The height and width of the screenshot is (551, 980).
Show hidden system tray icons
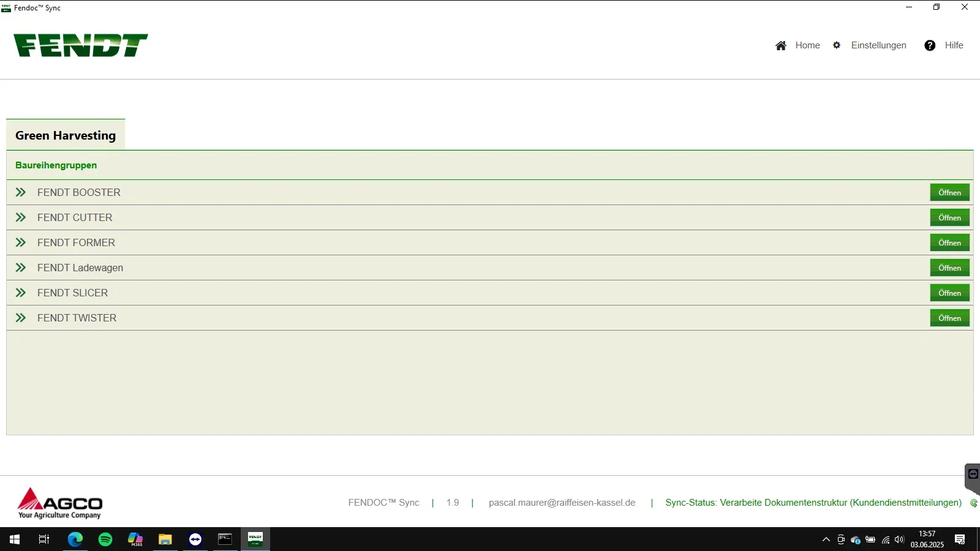[826, 539]
